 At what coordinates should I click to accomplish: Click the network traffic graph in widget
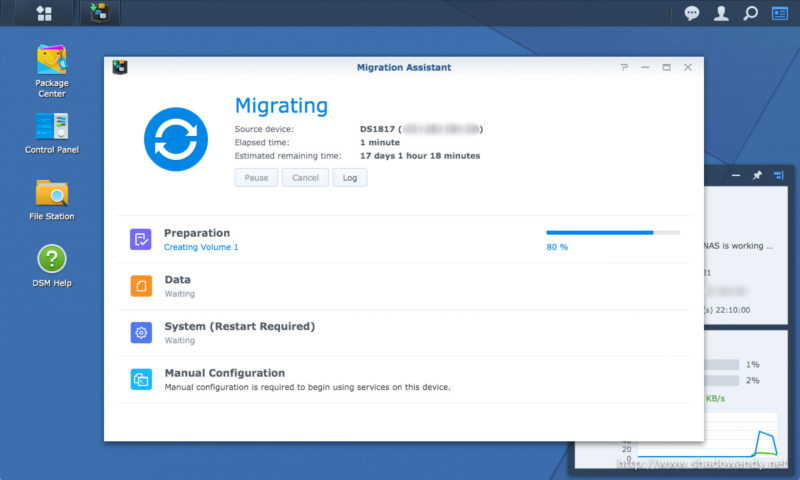709,435
